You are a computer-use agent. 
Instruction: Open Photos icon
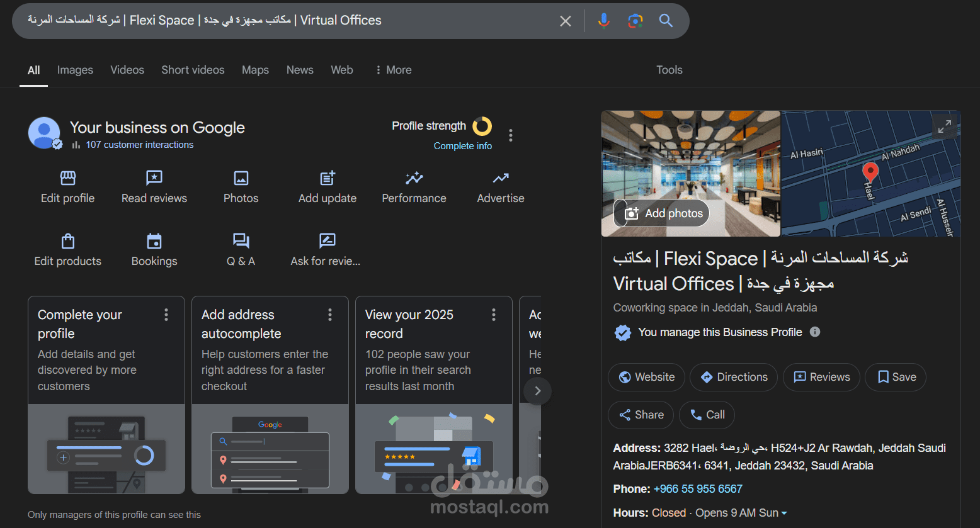241,178
